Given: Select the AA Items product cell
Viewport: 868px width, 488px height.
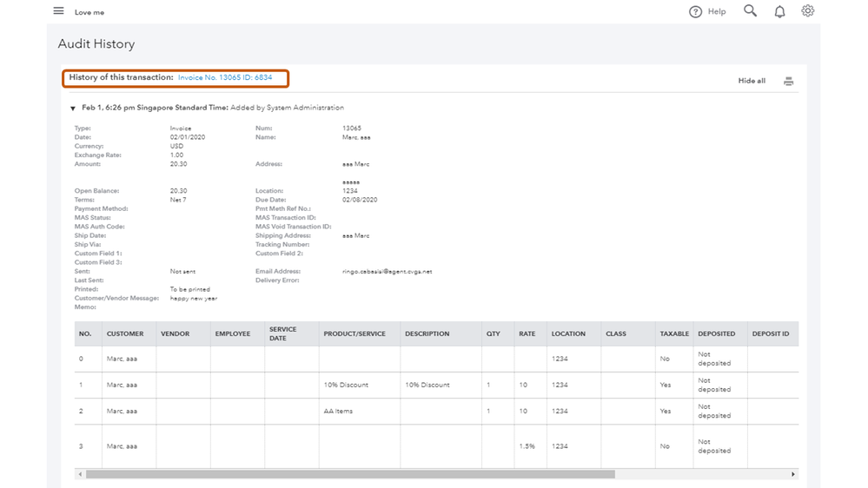Looking at the screenshot, I should (x=338, y=412).
